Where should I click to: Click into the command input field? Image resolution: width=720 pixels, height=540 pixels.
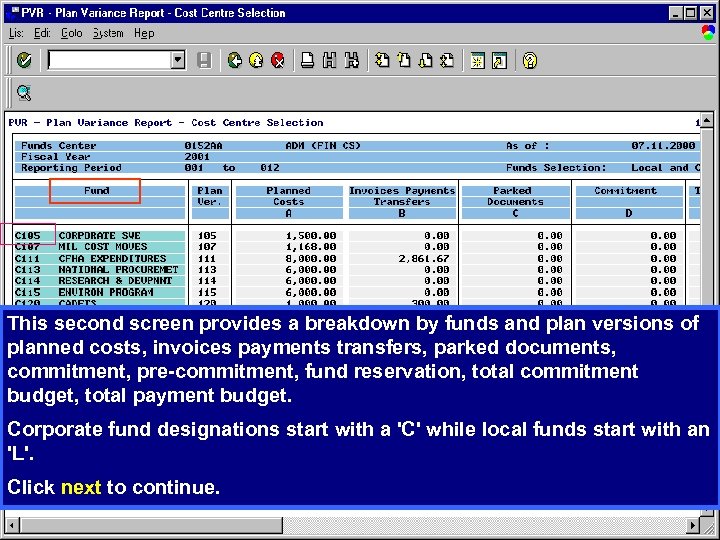[x=109, y=60]
